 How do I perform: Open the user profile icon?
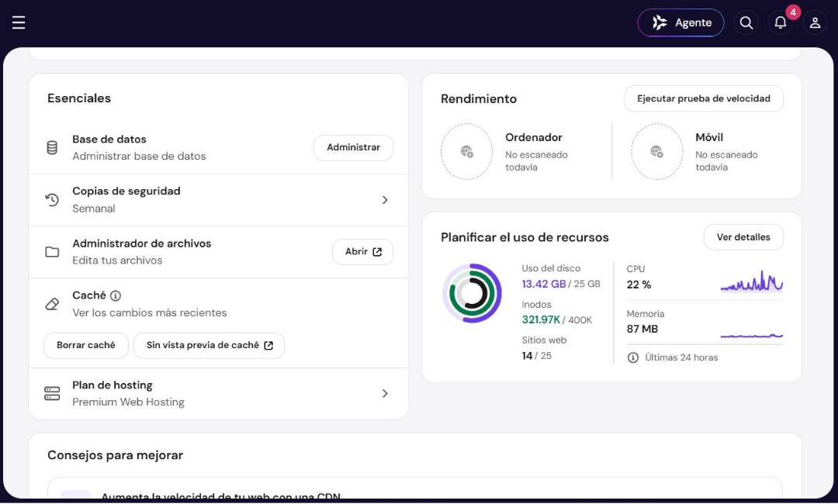pyautogui.click(x=815, y=23)
